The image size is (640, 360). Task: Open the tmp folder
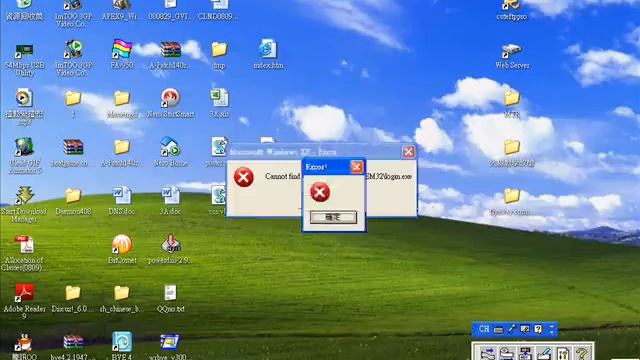[x=219, y=50]
